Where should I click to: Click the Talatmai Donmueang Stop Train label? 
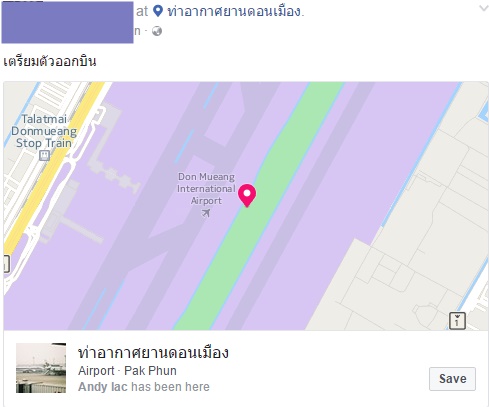pyautogui.click(x=44, y=131)
